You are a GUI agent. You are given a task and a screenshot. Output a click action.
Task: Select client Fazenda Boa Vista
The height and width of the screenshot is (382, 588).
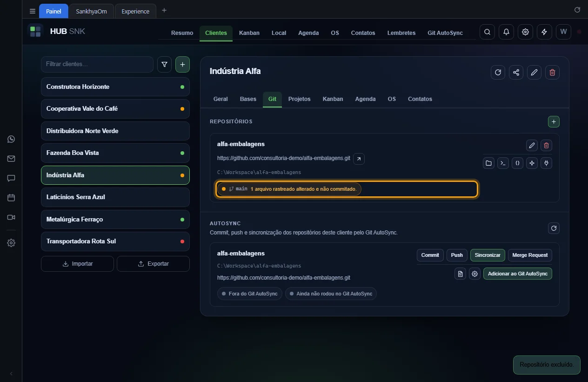(x=115, y=153)
